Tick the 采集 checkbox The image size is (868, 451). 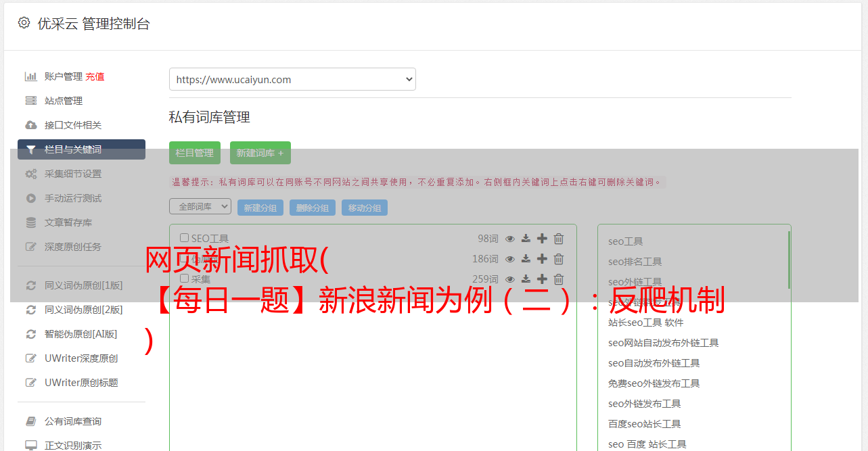click(x=184, y=279)
